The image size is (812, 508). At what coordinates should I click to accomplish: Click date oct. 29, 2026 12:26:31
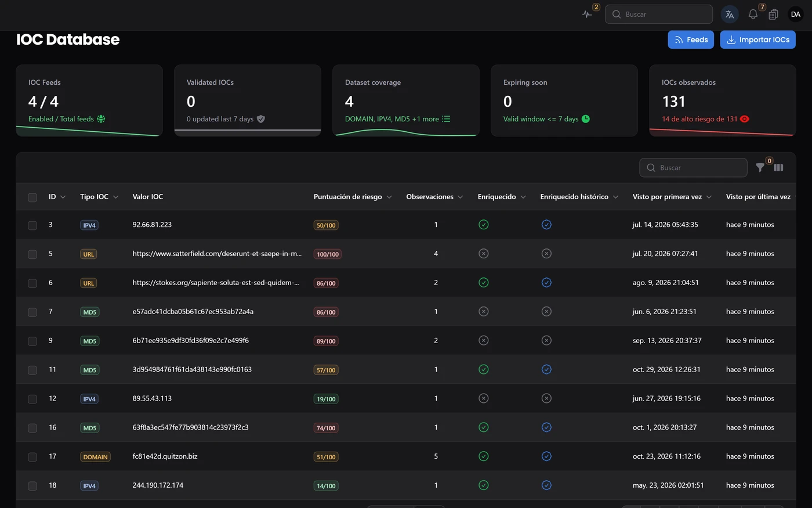[666, 370]
